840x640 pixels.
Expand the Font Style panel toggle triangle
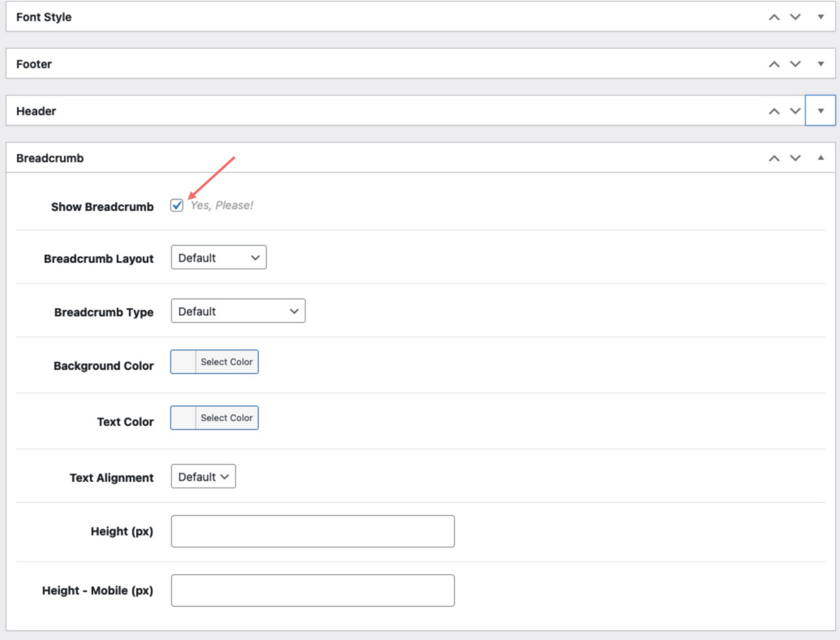[821, 17]
